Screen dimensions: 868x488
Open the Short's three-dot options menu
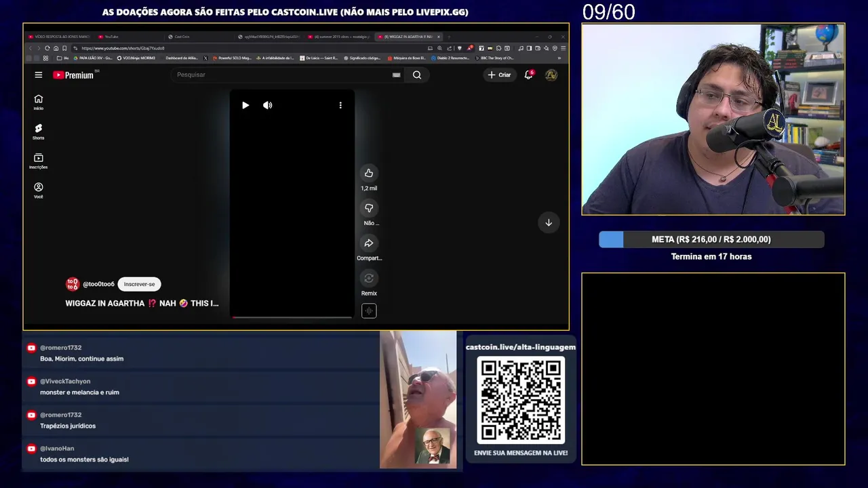(x=340, y=105)
